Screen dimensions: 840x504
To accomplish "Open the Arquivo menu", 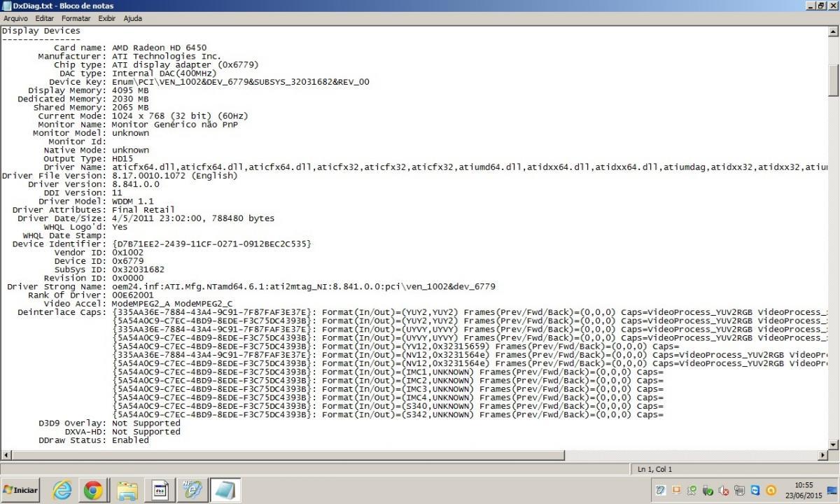I will (15, 18).
